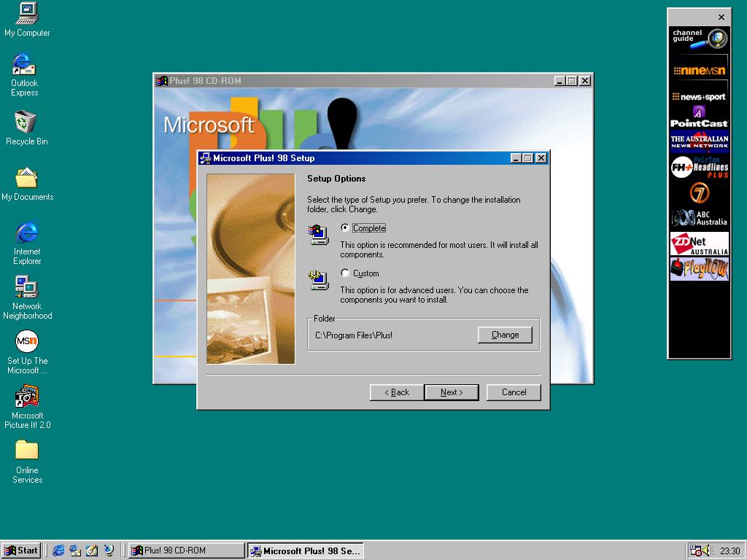Switch to Plus! 98 CD-ROM taskbar button

186,551
